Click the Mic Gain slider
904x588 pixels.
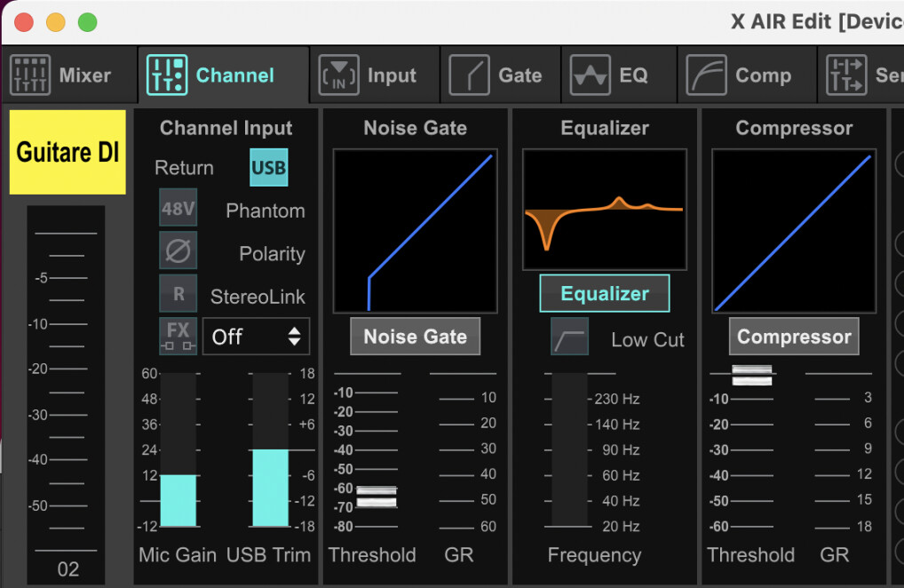tap(178, 449)
